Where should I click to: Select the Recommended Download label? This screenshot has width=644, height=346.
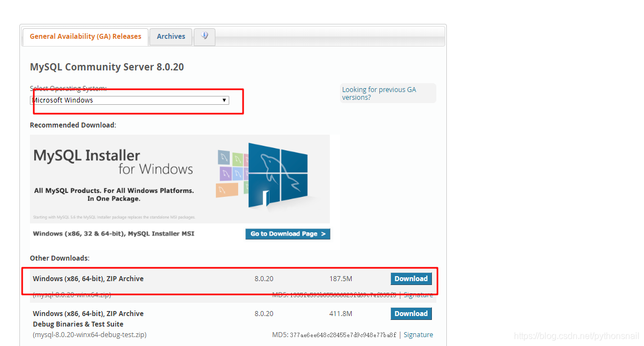point(73,125)
